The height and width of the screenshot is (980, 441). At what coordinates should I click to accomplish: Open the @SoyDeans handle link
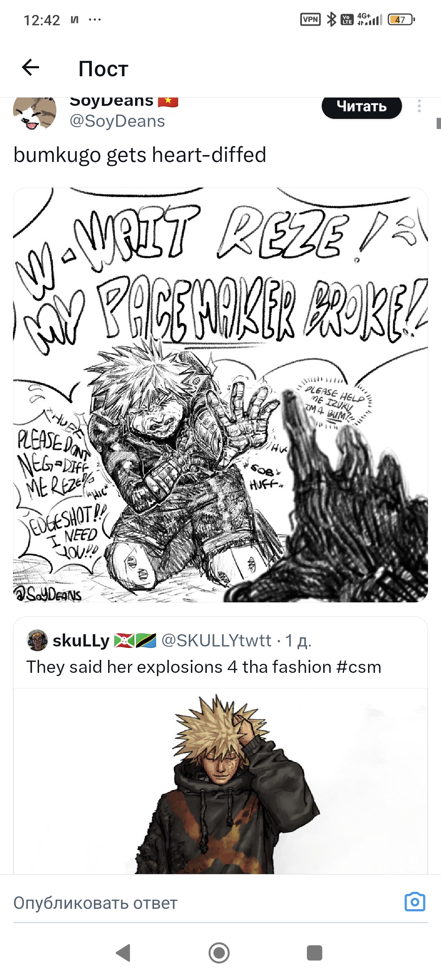pyautogui.click(x=117, y=121)
